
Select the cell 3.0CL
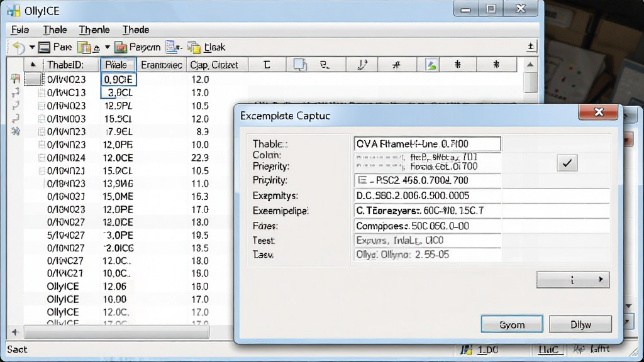(118, 92)
